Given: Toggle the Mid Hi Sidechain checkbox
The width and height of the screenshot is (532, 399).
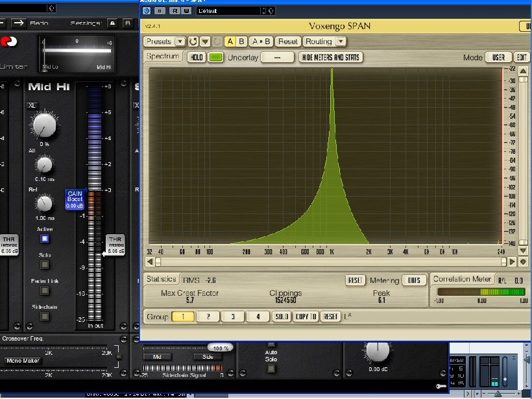Looking at the screenshot, I should 45,316.
